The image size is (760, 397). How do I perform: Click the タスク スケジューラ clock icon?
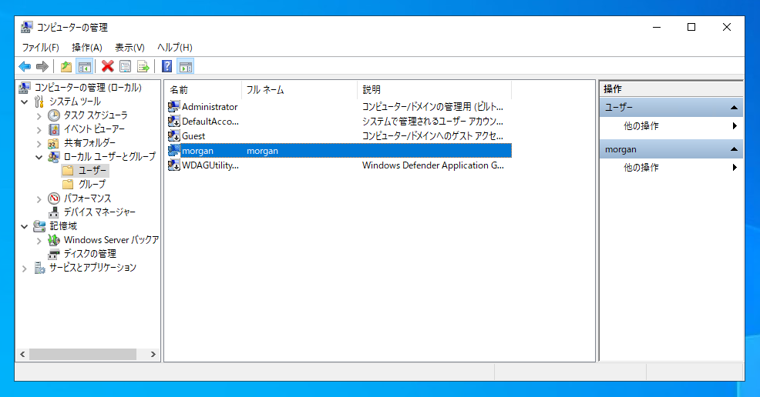(54, 115)
